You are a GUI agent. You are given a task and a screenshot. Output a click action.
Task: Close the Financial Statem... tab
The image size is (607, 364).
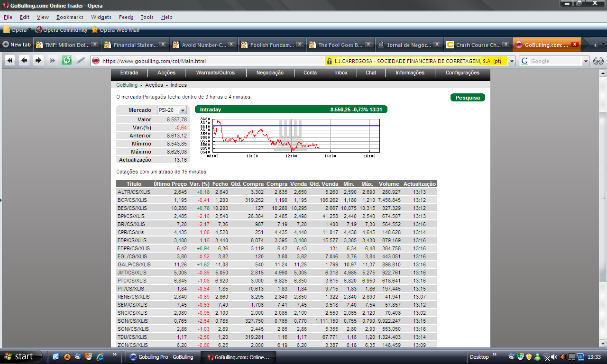[163, 44]
